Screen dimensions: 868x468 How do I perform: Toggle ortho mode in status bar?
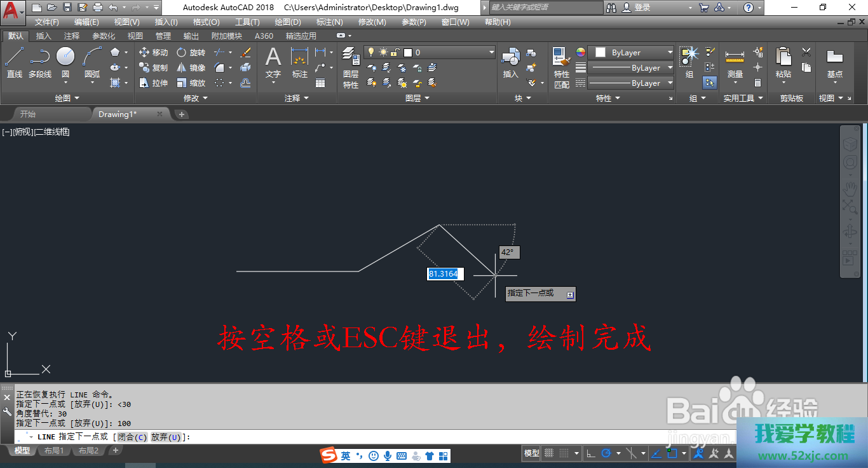pos(590,453)
